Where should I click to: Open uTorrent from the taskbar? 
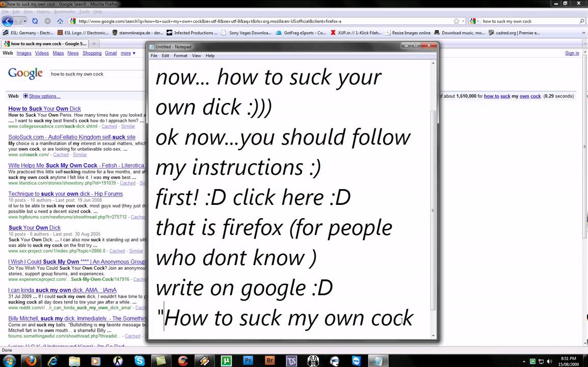coord(226,360)
